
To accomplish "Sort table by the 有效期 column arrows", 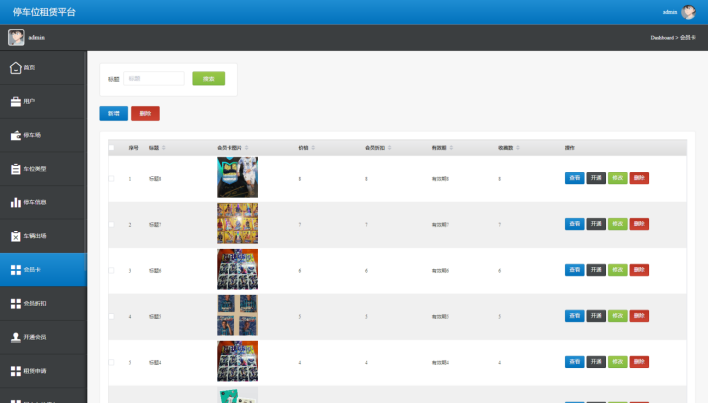I will (451, 148).
